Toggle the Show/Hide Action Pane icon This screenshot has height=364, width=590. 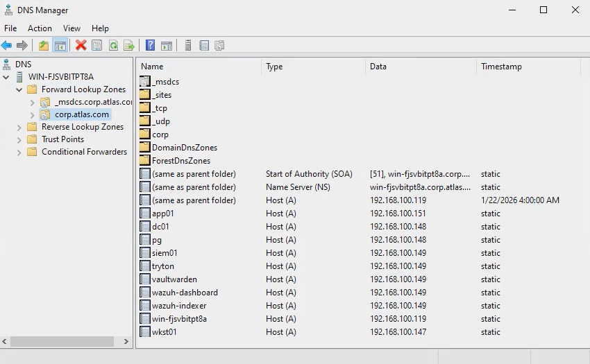(167, 46)
